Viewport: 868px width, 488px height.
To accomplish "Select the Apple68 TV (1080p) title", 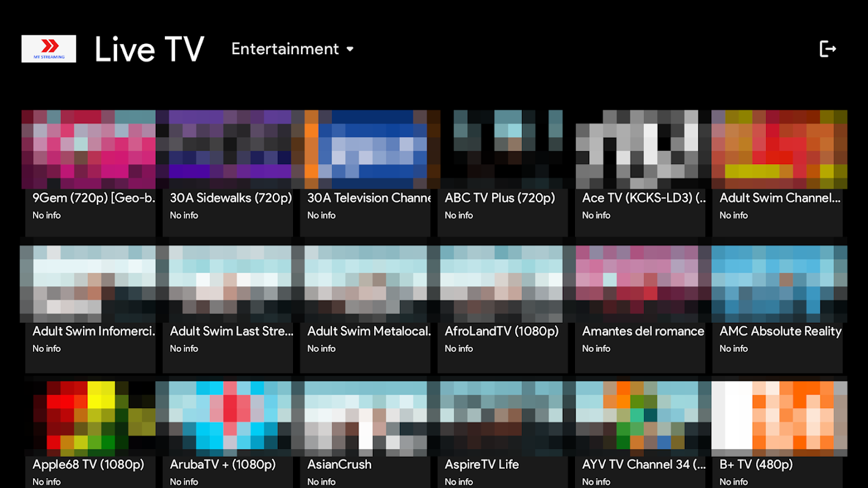I will pyautogui.click(x=89, y=464).
